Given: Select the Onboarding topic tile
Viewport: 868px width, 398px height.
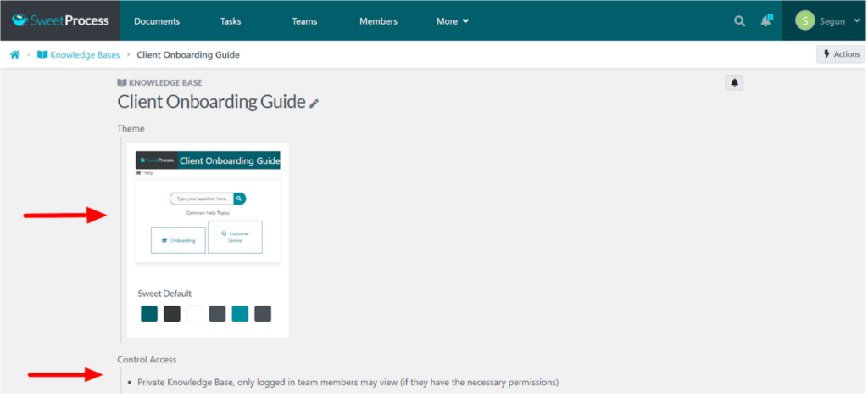Looking at the screenshot, I should coord(178,240).
